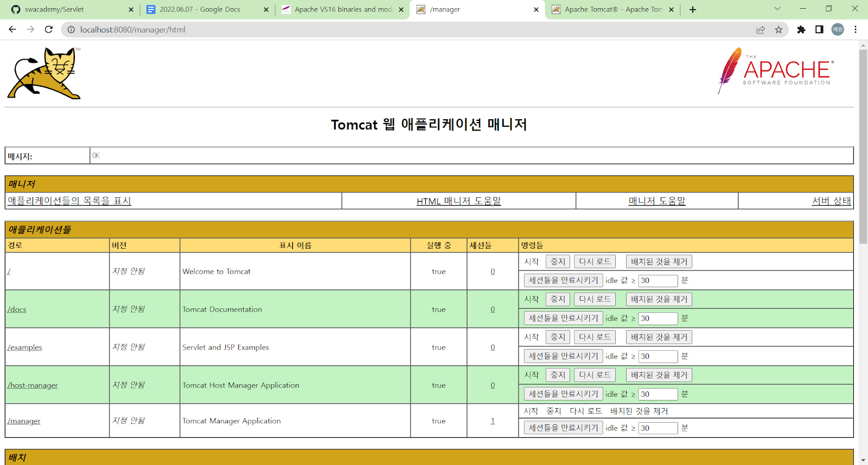Image resolution: width=868 pixels, height=465 pixels.
Task: Stop /examples with 중지 button
Action: click(558, 337)
